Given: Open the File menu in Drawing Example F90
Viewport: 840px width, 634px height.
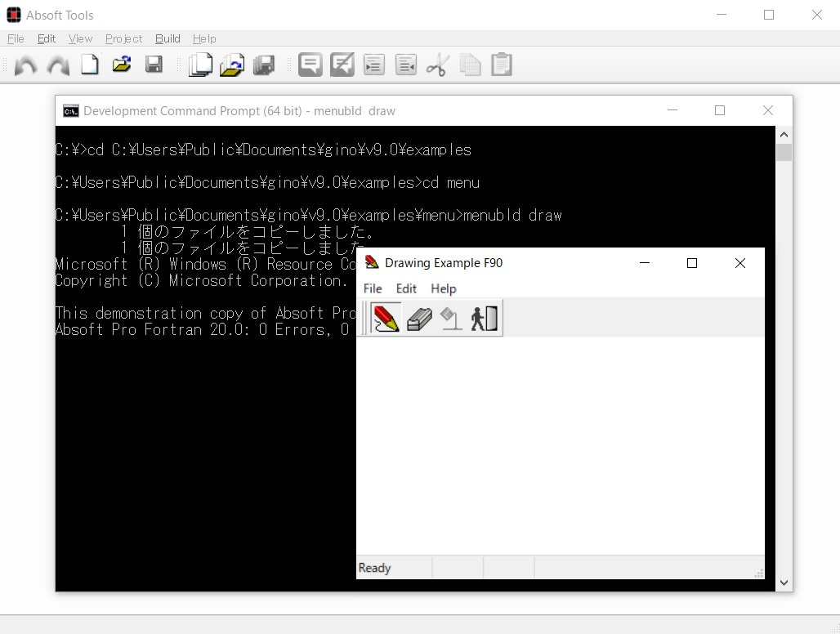Looking at the screenshot, I should pos(373,288).
